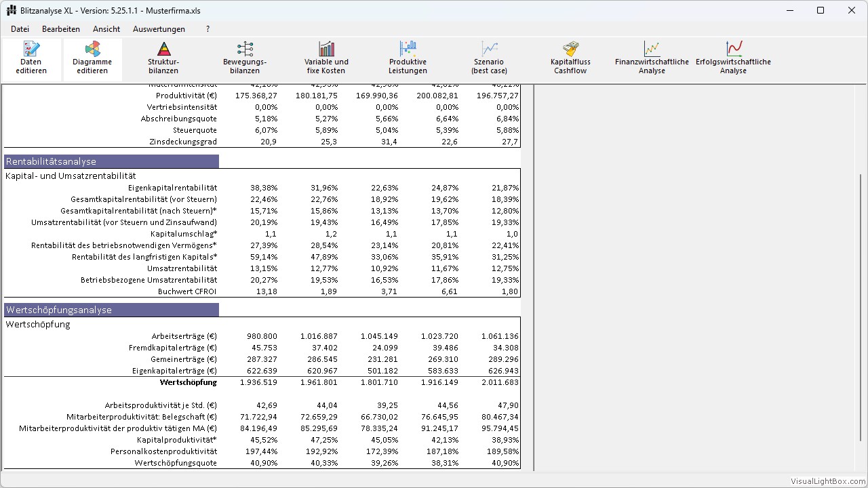Click the Fremdkapitalerträge (€) row label
The image size is (868, 488).
click(173, 348)
